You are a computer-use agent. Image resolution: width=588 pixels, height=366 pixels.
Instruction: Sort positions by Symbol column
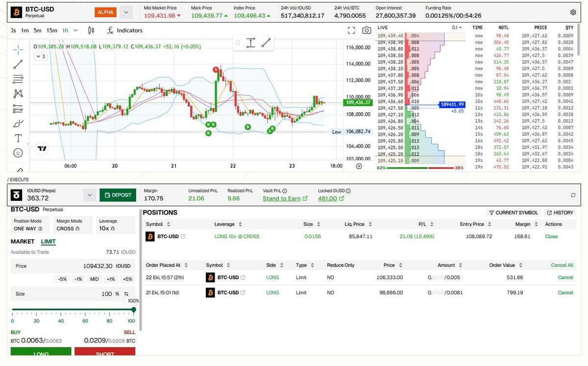click(x=158, y=224)
